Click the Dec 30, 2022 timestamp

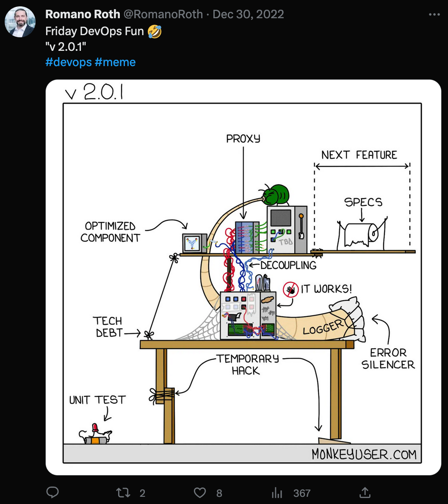(x=248, y=14)
